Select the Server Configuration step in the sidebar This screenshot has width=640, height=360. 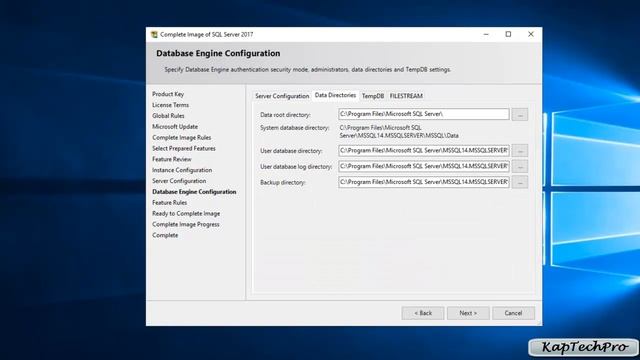pos(179,181)
